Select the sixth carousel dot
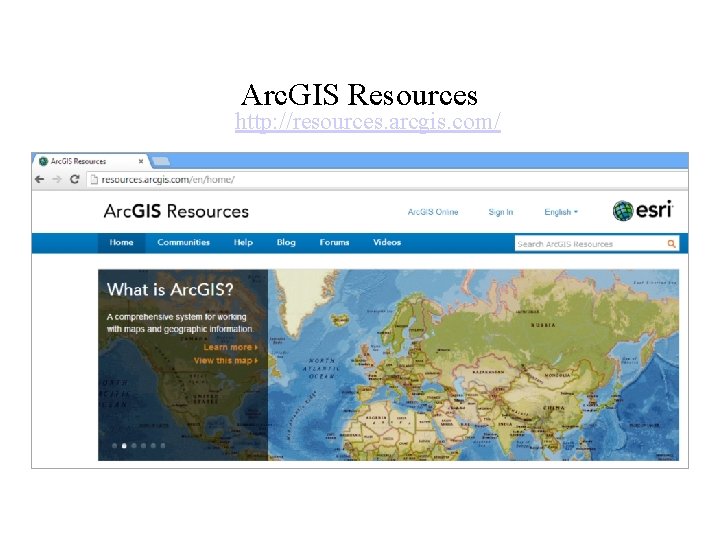 pyautogui.click(x=163, y=445)
